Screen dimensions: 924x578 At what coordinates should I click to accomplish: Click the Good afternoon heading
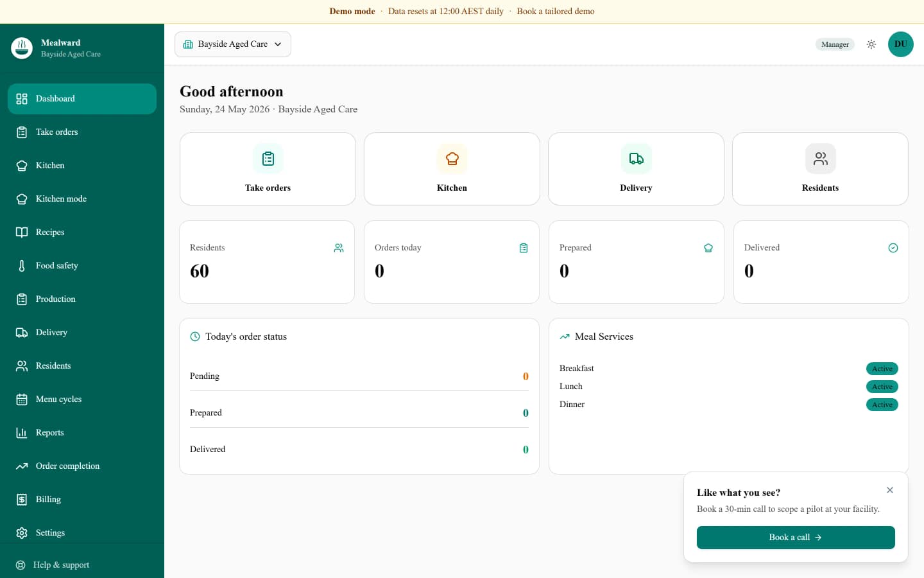[x=232, y=92]
